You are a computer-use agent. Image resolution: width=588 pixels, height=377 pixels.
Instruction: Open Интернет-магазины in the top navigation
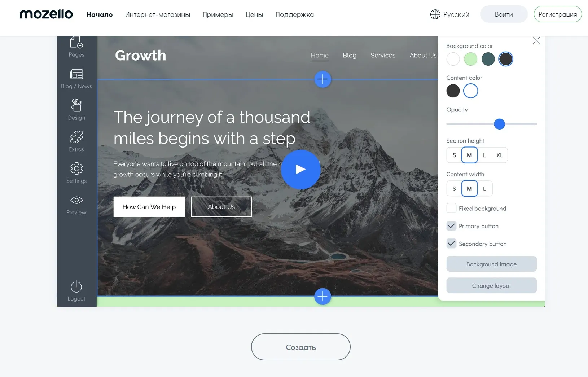pos(158,15)
